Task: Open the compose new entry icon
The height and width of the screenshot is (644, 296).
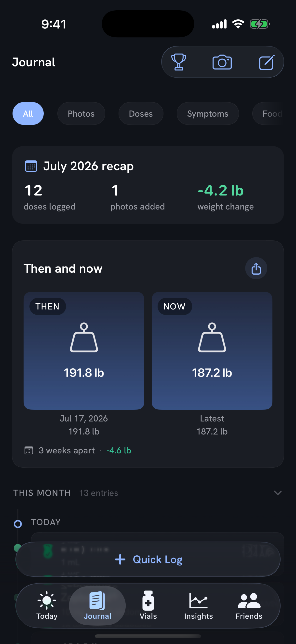Action: (267, 62)
